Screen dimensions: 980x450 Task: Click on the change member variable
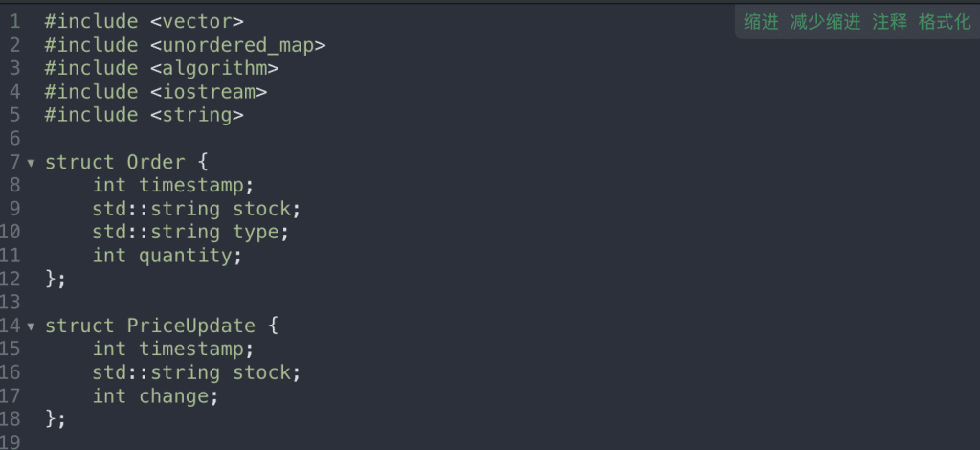click(173, 395)
